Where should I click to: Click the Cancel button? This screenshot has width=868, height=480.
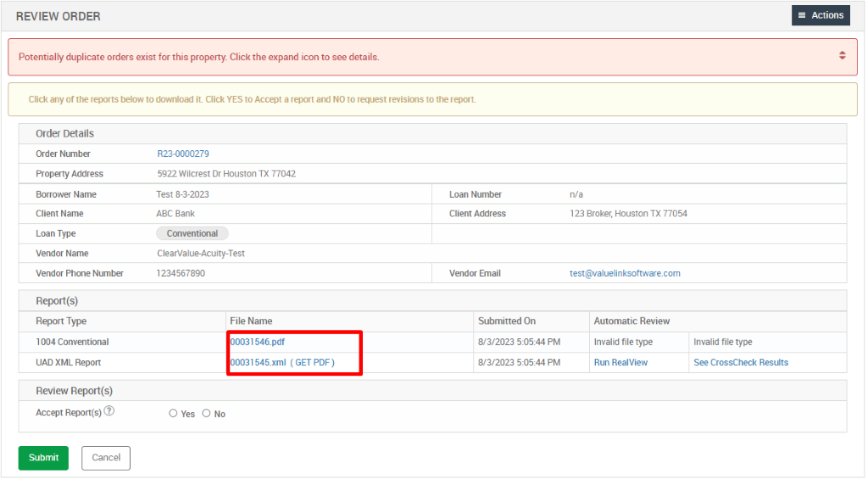pos(106,458)
